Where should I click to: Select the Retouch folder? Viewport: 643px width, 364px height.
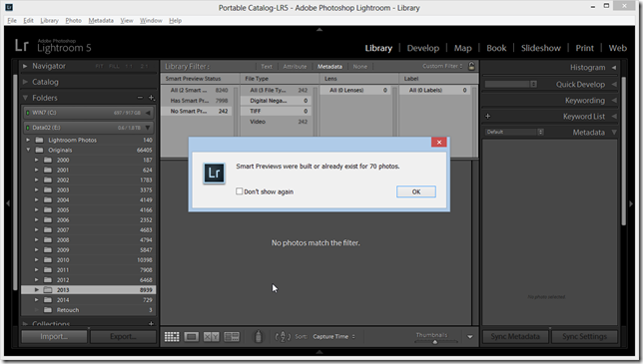89,310
